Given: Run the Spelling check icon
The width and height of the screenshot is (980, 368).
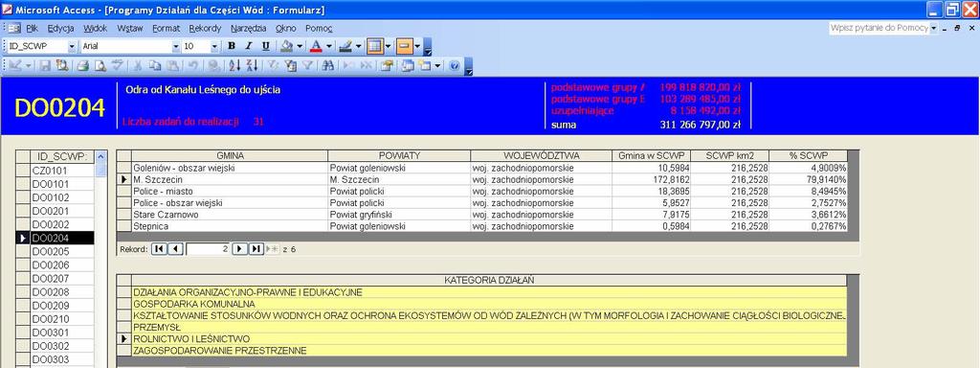Looking at the screenshot, I should coord(117,65).
